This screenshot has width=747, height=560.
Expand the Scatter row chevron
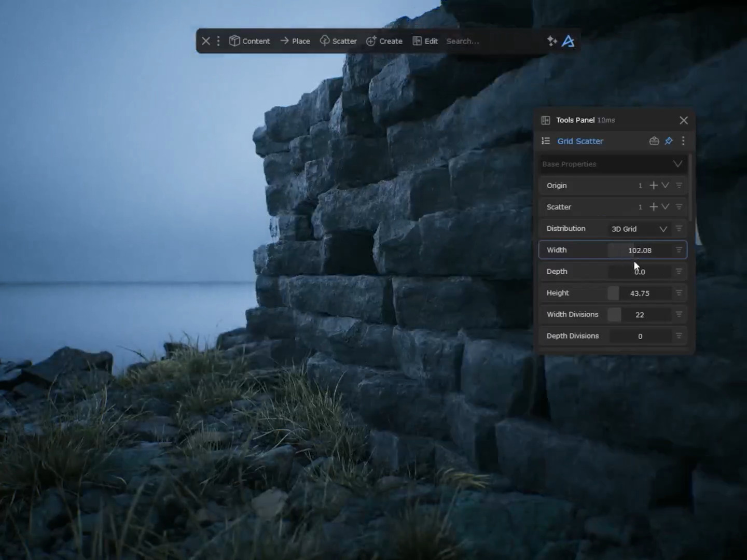coord(665,207)
